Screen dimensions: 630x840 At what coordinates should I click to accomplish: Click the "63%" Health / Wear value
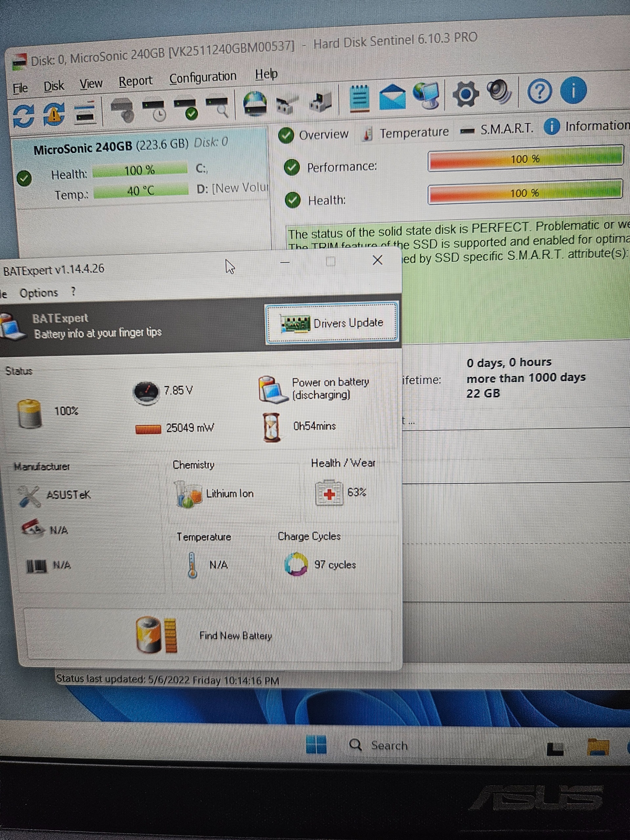click(357, 492)
